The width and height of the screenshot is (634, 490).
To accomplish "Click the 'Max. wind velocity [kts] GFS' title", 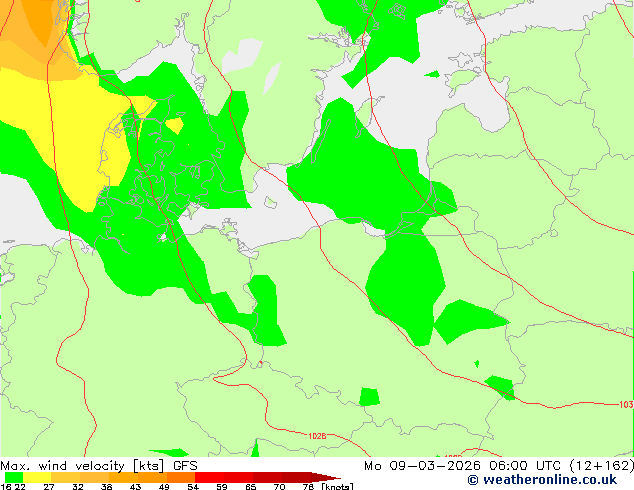I will coord(99,466).
